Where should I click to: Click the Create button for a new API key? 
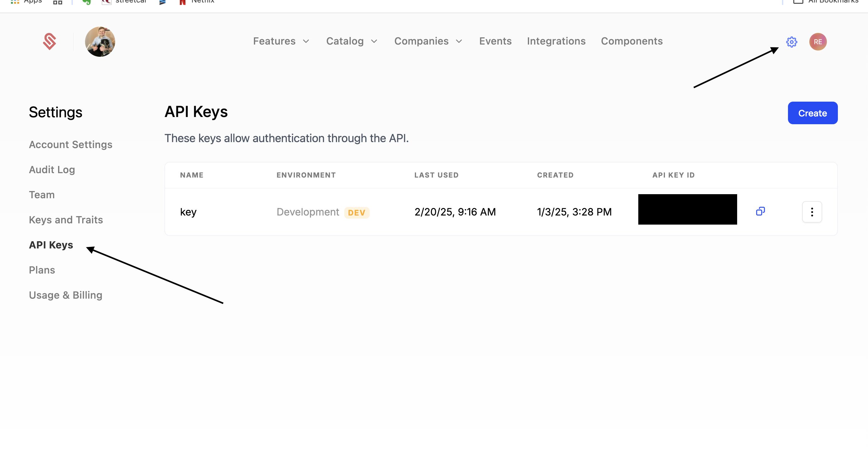point(812,113)
